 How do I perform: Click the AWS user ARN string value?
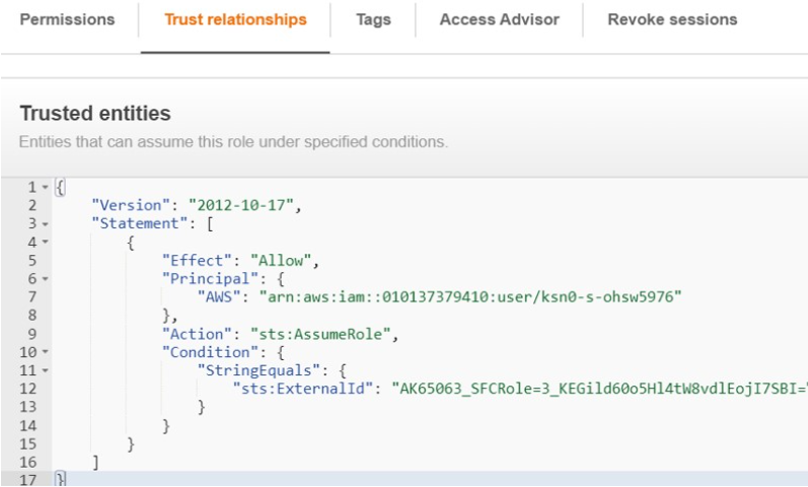[x=469, y=297]
